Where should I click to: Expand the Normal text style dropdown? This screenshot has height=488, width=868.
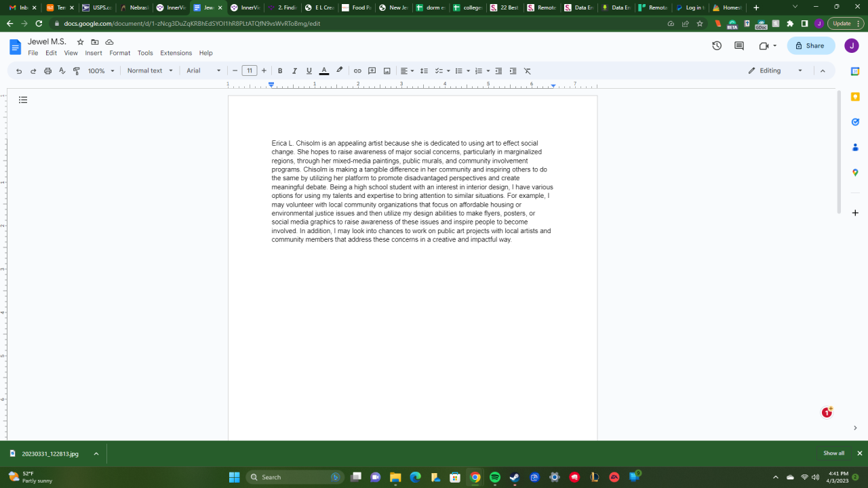coord(150,70)
